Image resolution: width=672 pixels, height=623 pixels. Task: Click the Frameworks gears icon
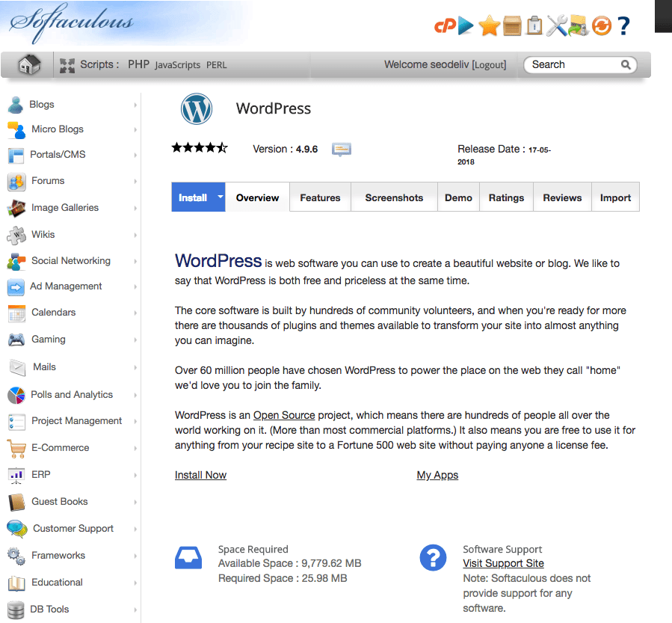[16, 556]
